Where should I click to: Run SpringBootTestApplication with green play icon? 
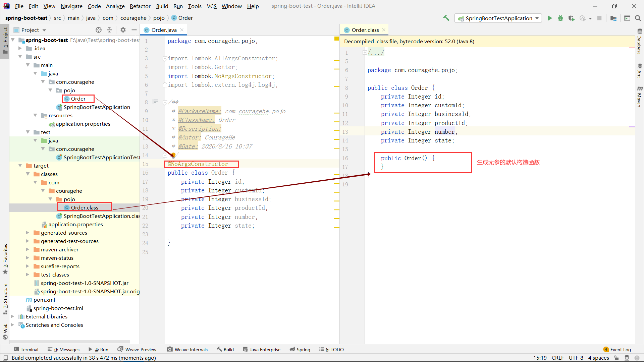550,18
